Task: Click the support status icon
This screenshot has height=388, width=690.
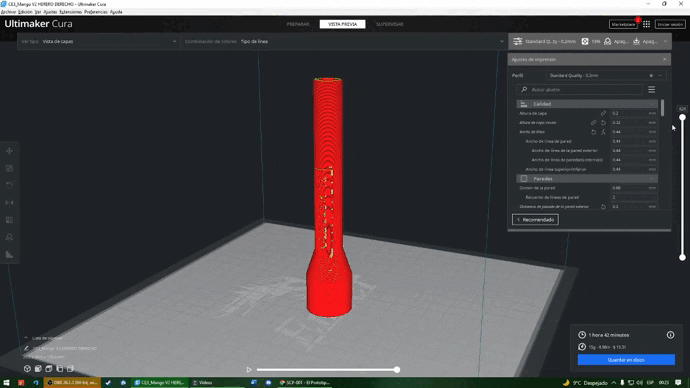Action: click(608, 41)
